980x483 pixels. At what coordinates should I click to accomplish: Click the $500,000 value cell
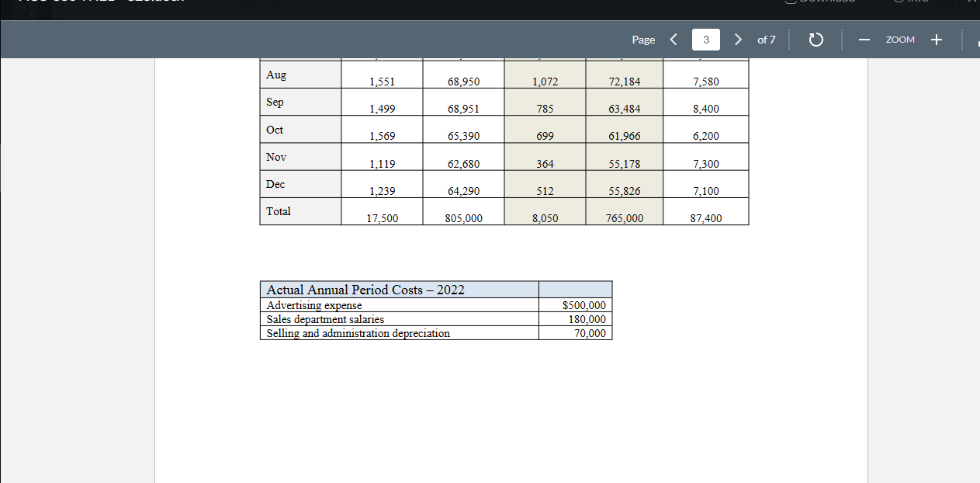pyautogui.click(x=583, y=305)
